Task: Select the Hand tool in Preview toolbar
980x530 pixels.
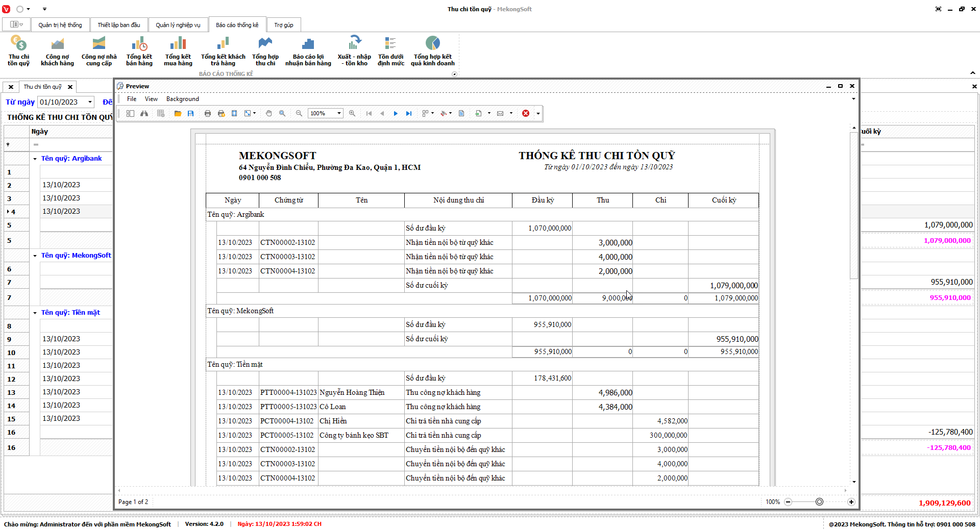Action: pyautogui.click(x=269, y=114)
